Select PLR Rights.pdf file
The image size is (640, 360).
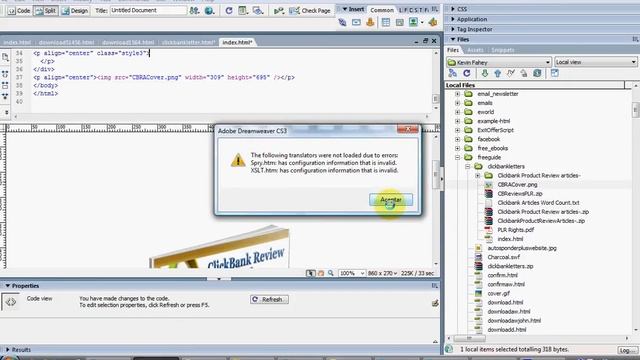click(x=516, y=230)
